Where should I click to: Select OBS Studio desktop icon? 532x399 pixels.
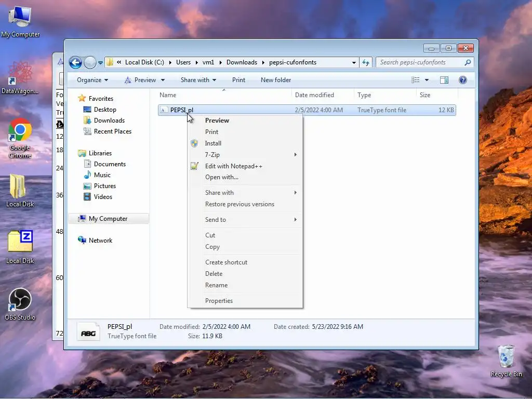(x=20, y=304)
